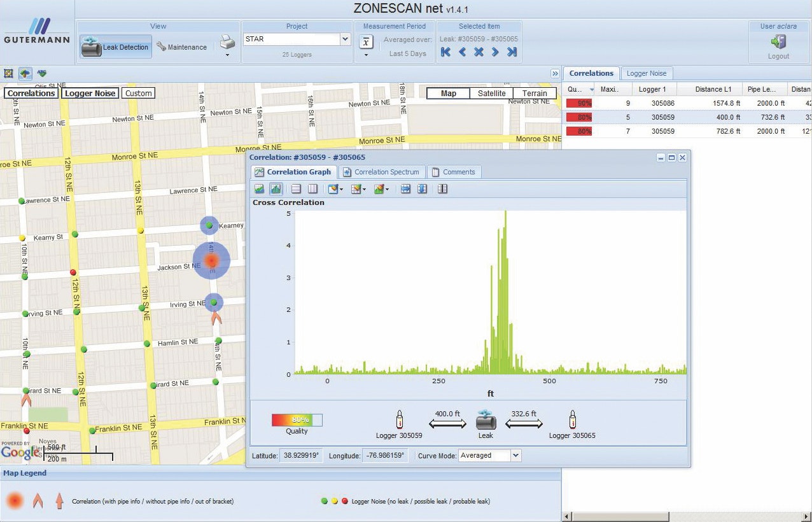Image resolution: width=812 pixels, height=522 pixels.
Task: Skip to the last selected item
Action: (512, 52)
